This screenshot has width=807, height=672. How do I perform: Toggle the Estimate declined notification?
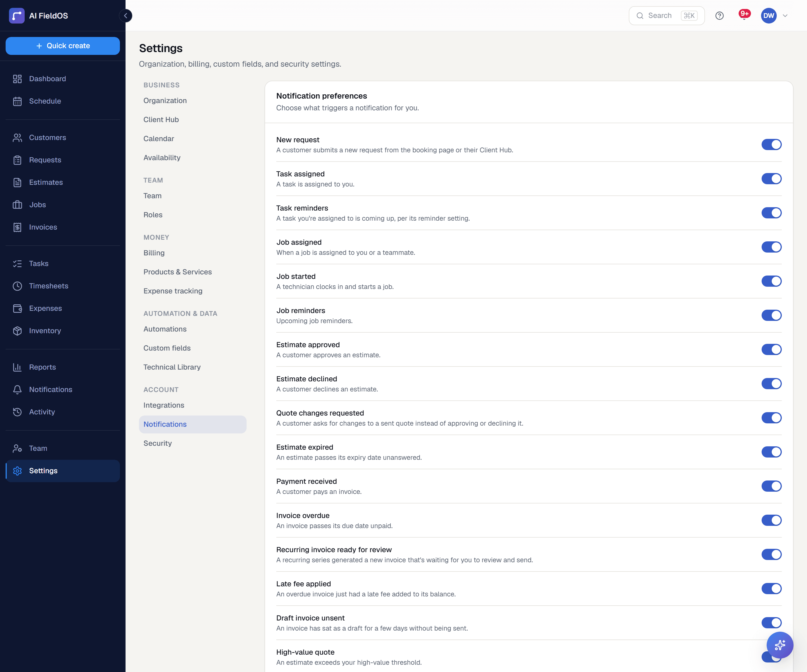771,384
